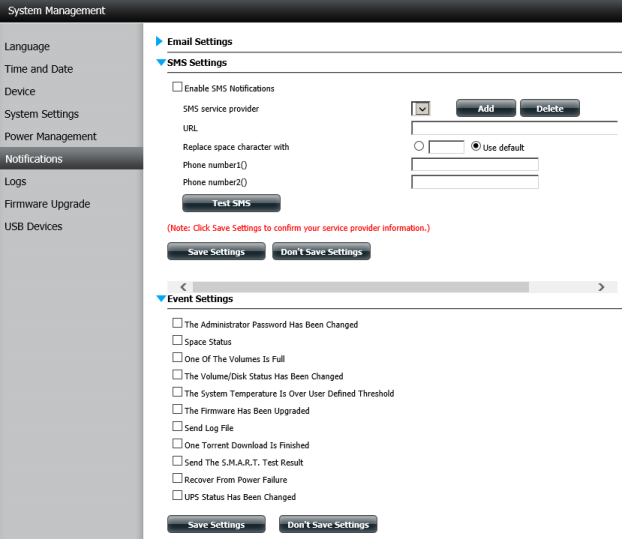Check Volume/Disk Status Has Been Changed
Screen dimensions: 622x539
tap(177, 375)
